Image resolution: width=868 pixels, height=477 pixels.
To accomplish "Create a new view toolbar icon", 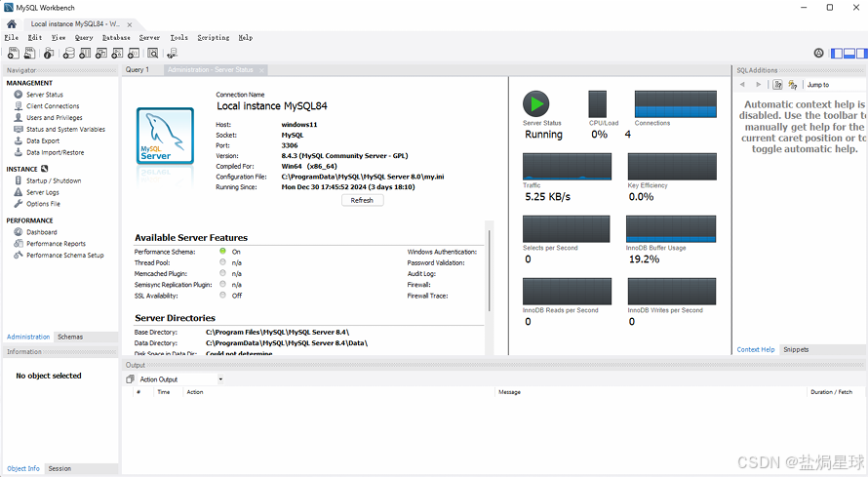I will (100, 53).
